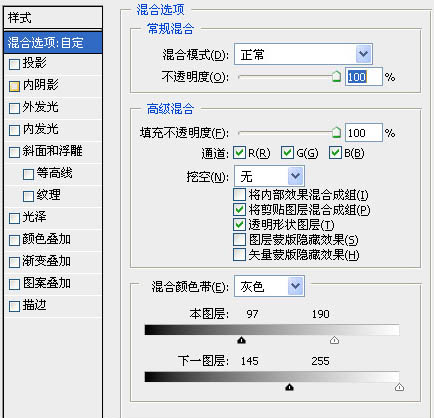Enable the 渐变叠加 gradient overlay checkbox
The image size is (434, 418).
click(x=14, y=262)
